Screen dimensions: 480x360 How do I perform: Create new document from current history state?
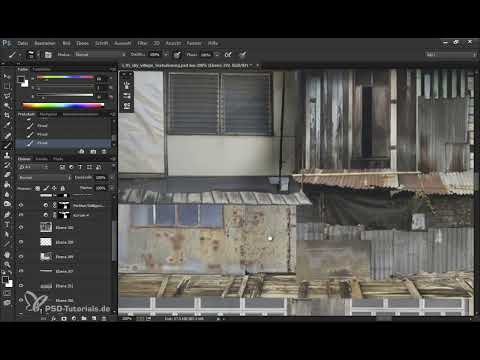coord(82,152)
